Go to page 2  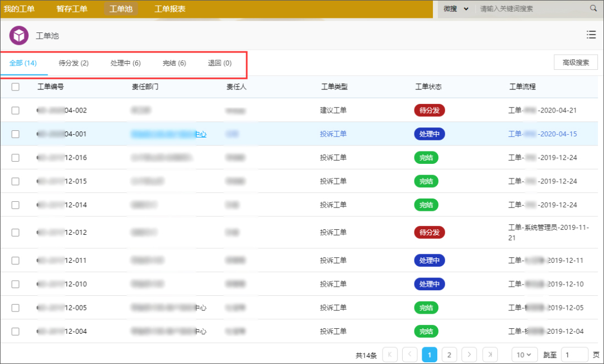449,354
